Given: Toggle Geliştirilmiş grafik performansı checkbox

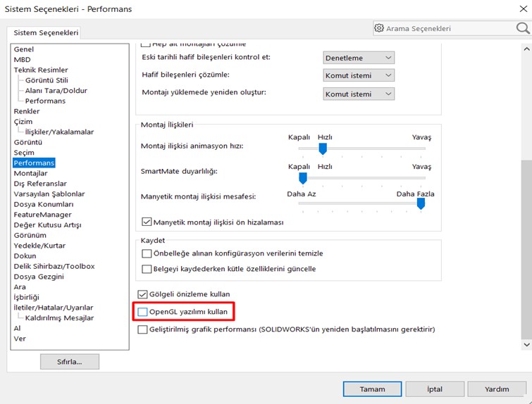Looking at the screenshot, I should [143, 329].
